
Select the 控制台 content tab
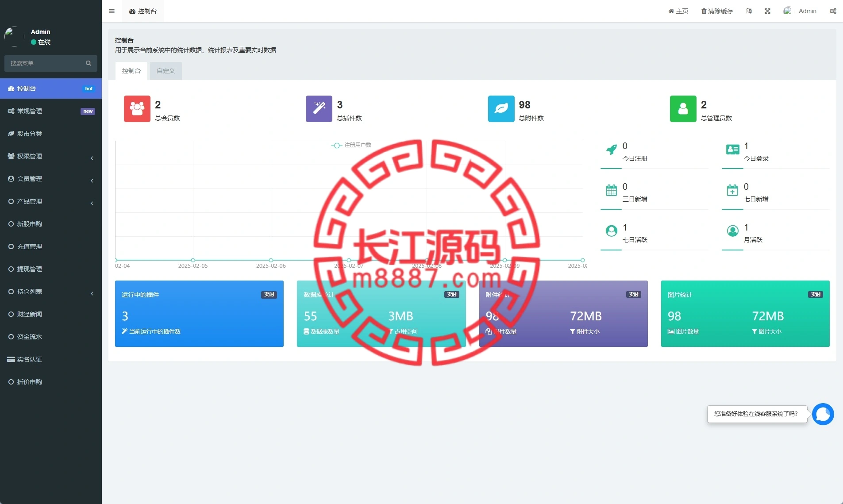coord(131,71)
